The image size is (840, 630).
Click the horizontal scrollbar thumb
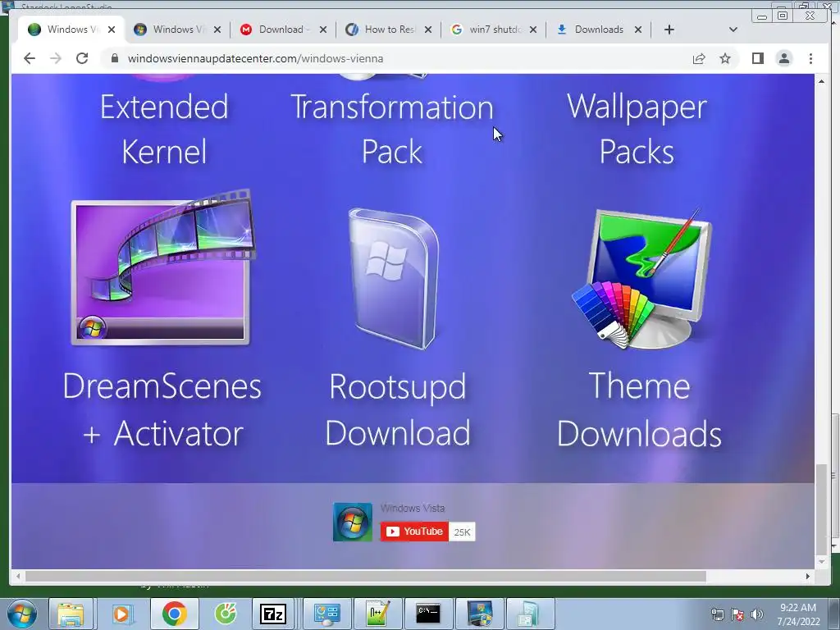pyautogui.click(x=365, y=577)
